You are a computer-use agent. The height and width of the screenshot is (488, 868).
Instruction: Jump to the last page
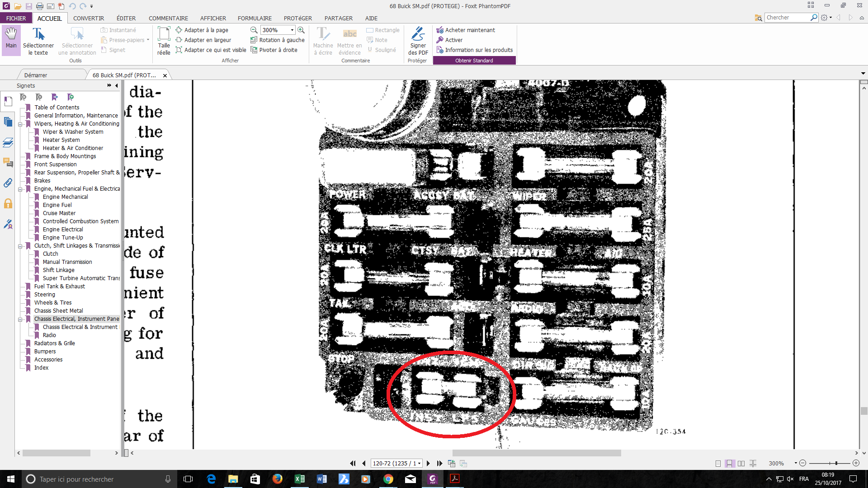439,463
